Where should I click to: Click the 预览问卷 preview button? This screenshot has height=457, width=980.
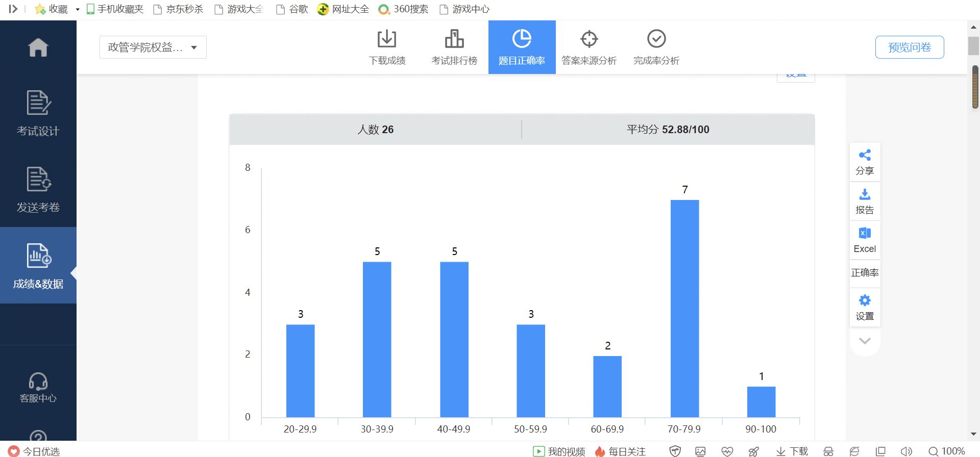click(909, 47)
